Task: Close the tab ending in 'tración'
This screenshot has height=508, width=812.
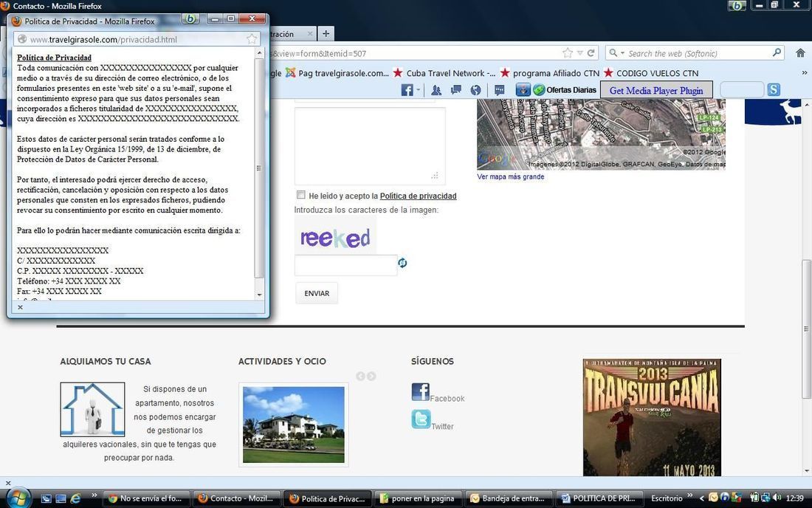Action: coord(310,34)
